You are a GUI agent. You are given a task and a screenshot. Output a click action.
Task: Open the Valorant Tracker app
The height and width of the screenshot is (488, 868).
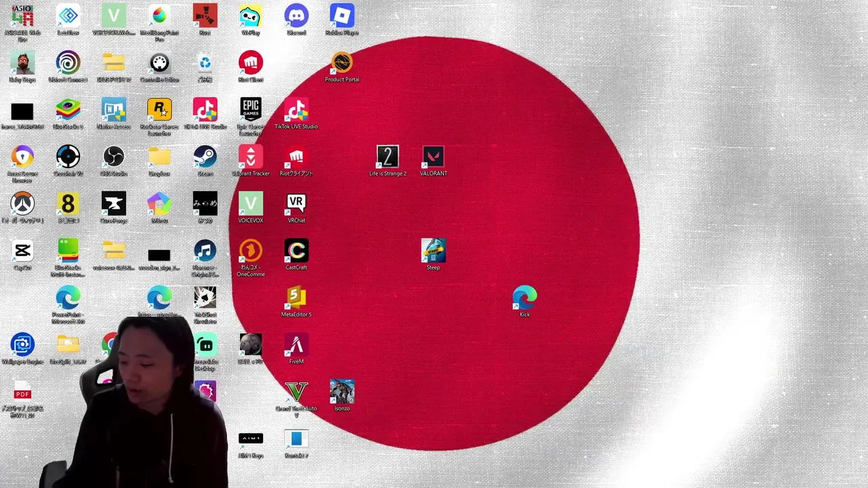pos(250,157)
